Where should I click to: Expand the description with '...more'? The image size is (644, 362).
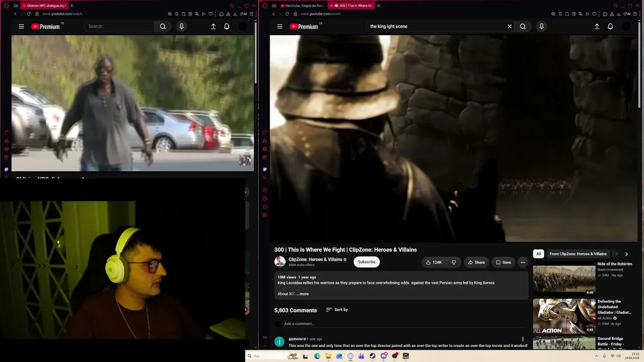(302, 294)
